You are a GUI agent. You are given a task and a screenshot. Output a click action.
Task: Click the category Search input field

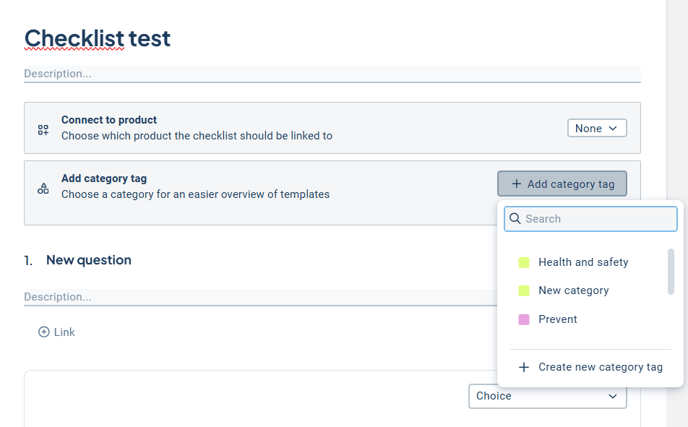(598, 219)
